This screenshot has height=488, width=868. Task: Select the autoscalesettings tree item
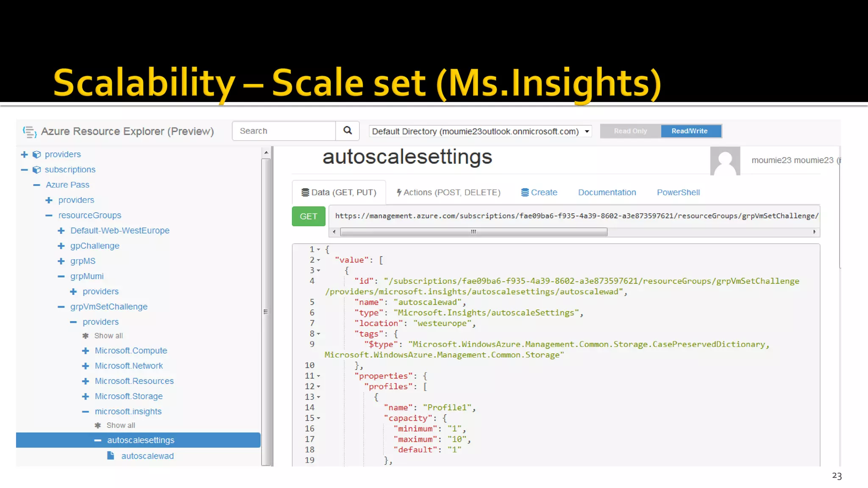pos(138,441)
